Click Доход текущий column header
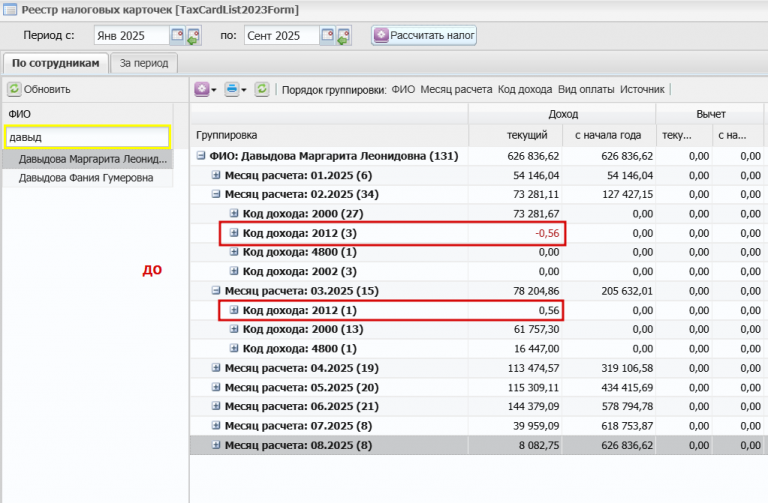 (x=515, y=135)
